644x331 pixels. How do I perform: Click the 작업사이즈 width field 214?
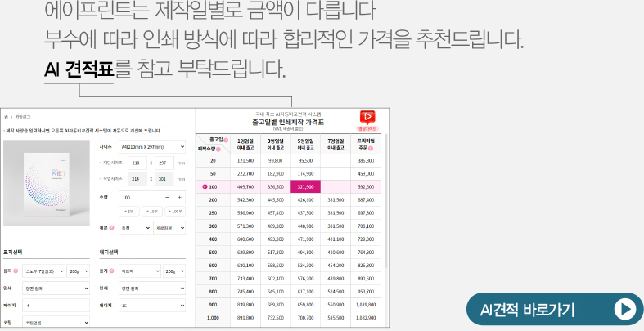click(x=137, y=179)
